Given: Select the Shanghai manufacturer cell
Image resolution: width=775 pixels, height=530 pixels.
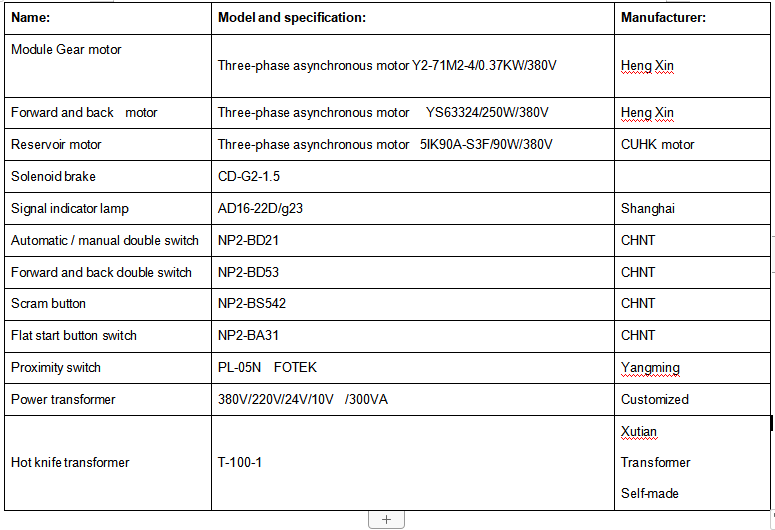Looking at the screenshot, I should [692, 209].
